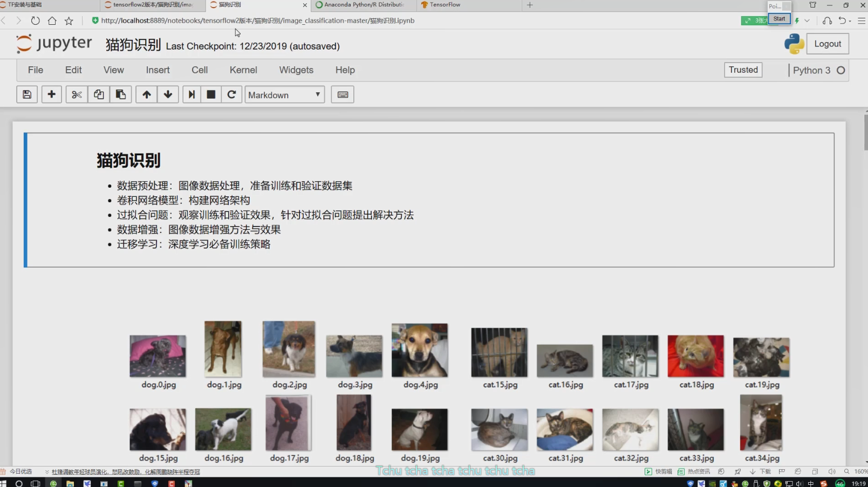Open the Kernel menu
This screenshot has width=868, height=487.
[x=243, y=70]
